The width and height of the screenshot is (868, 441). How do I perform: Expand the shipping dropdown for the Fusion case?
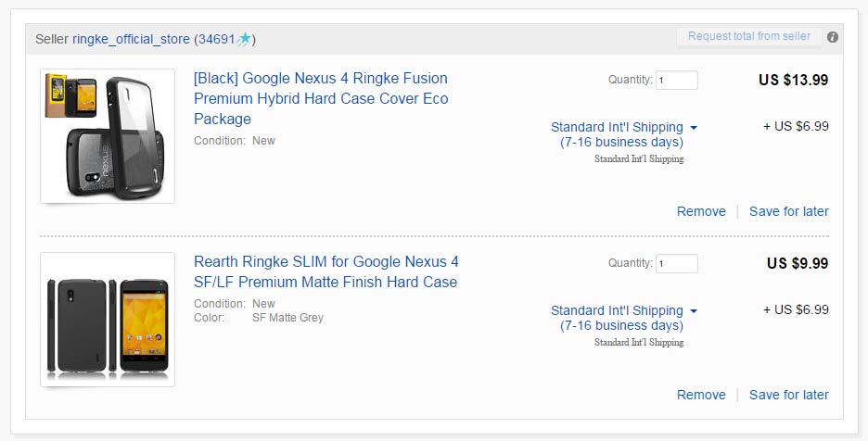point(694,128)
